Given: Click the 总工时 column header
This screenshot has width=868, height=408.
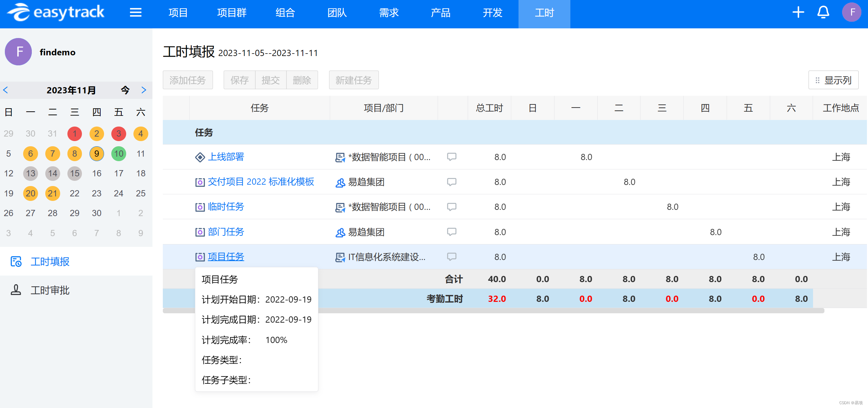Looking at the screenshot, I should click(x=489, y=108).
